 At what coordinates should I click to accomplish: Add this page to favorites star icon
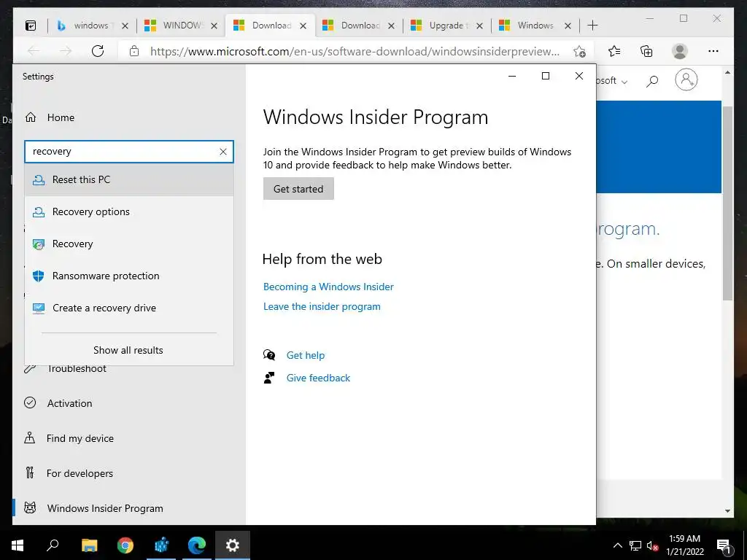(x=579, y=52)
